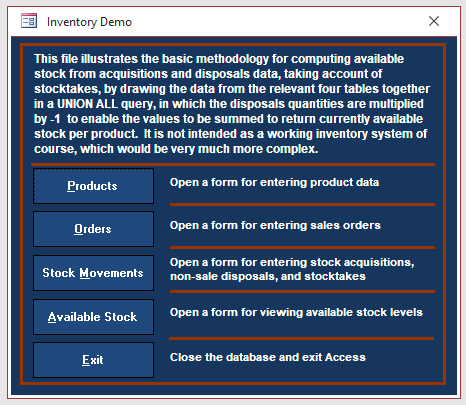Click the 'viewing available stock levels' label

(x=296, y=312)
